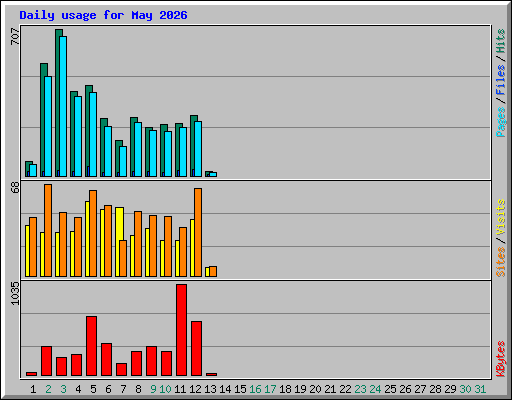The image size is (512, 400).
Task: Click day 16 on the x-axis
Action: click(x=255, y=389)
